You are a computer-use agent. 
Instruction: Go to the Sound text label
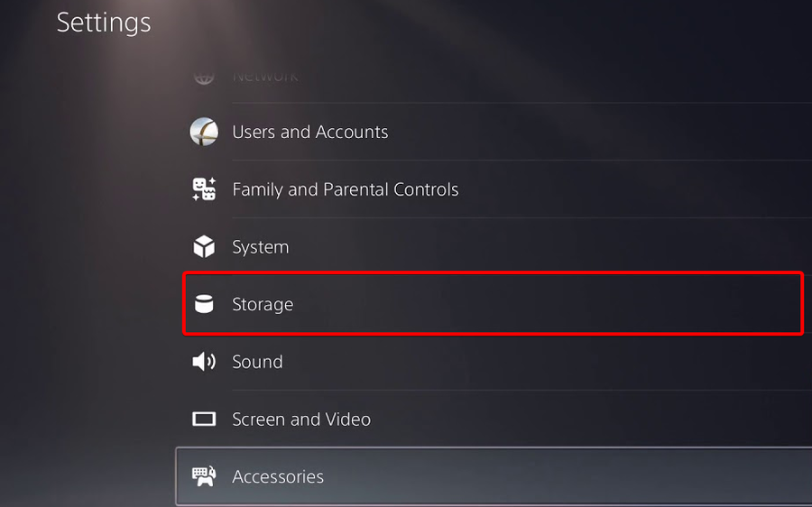click(257, 362)
